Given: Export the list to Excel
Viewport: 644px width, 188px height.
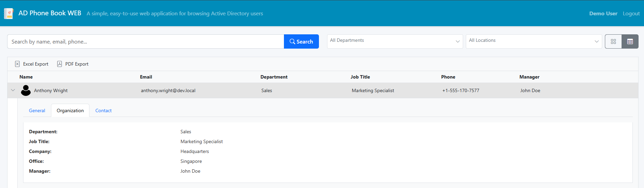Looking at the screenshot, I should tap(32, 64).
